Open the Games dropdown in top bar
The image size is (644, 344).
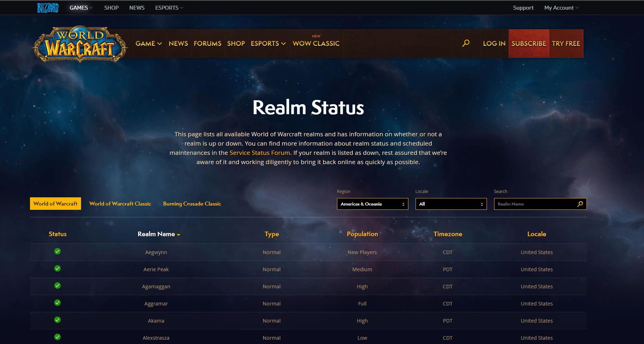pyautogui.click(x=81, y=8)
